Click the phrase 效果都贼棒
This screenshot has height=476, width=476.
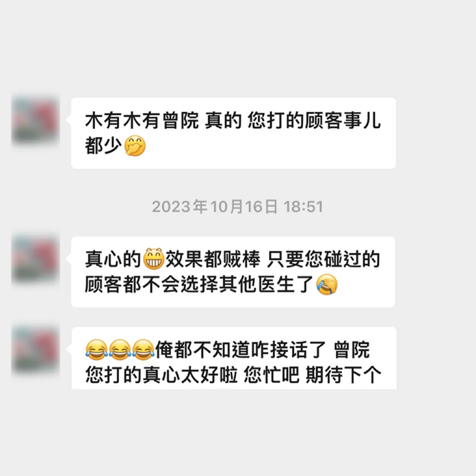click(x=213, y=259)
